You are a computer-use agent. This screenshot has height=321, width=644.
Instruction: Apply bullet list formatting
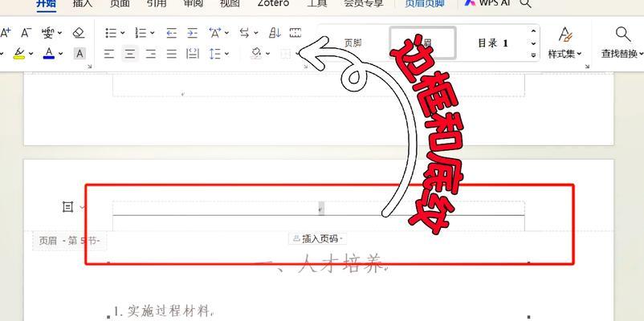point(111,33)
